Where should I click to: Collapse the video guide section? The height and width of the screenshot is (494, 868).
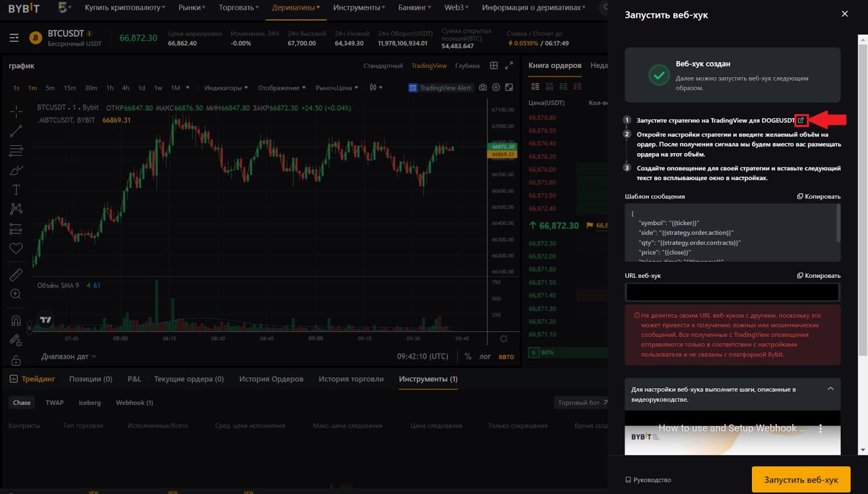pos(831,389)
